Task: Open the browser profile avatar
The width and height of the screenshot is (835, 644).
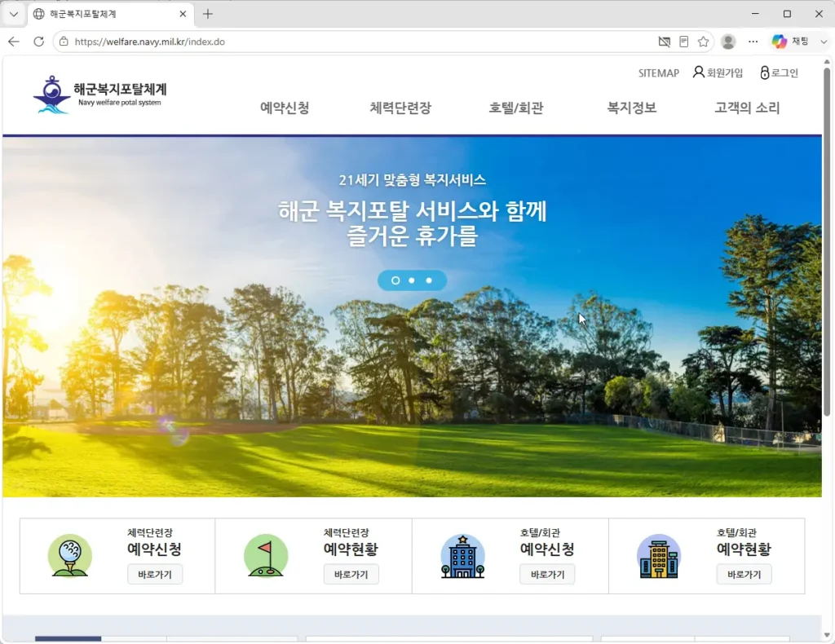Action: [728, 42]
